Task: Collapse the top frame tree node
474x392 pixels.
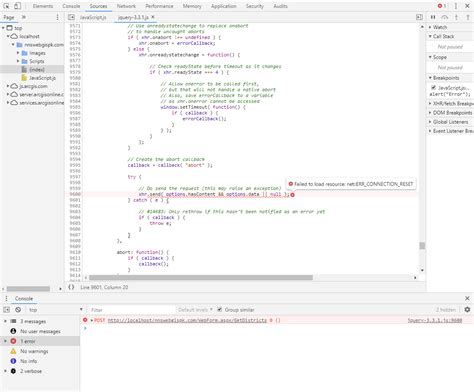Action: [3, 28]
